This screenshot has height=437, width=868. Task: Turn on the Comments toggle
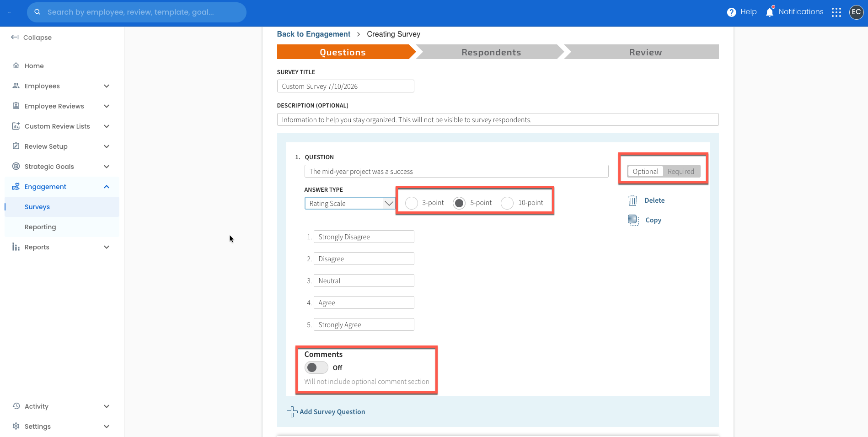tap(316, 367)
